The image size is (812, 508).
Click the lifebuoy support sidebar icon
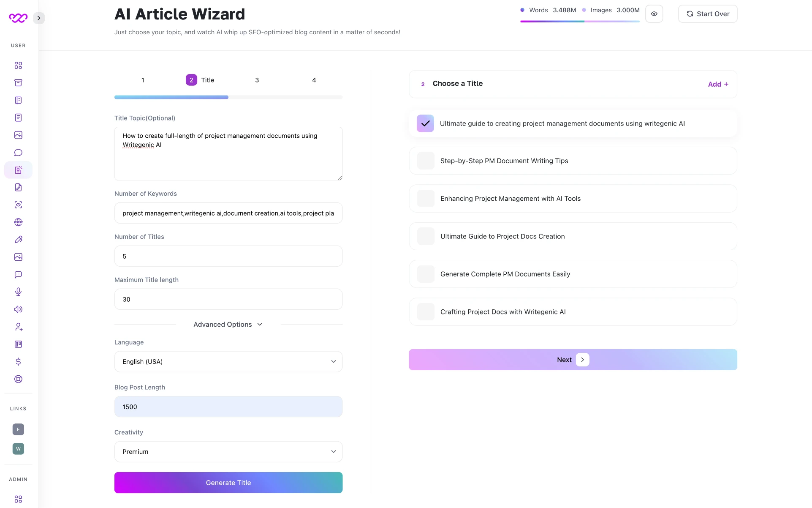[x=18, y=379]
